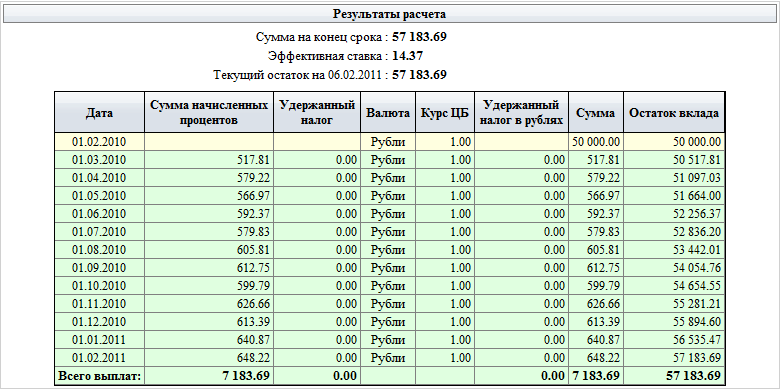This screenshot has height=389, width=780.
Task: Click deposit balance cell 51 664.00
Action: (674, 196)
